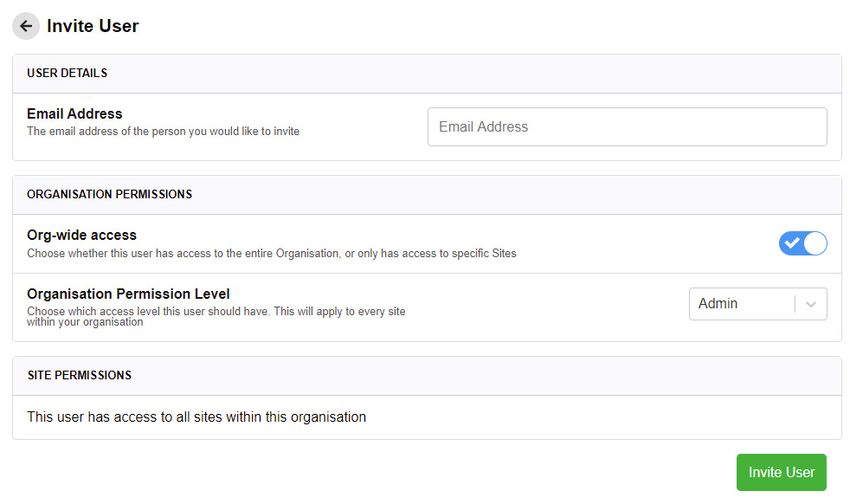Viewport: 850px width, 504px height.
Task: Click the checkmark inside the Org-wide toggle
Action: [x=792, y=243]
